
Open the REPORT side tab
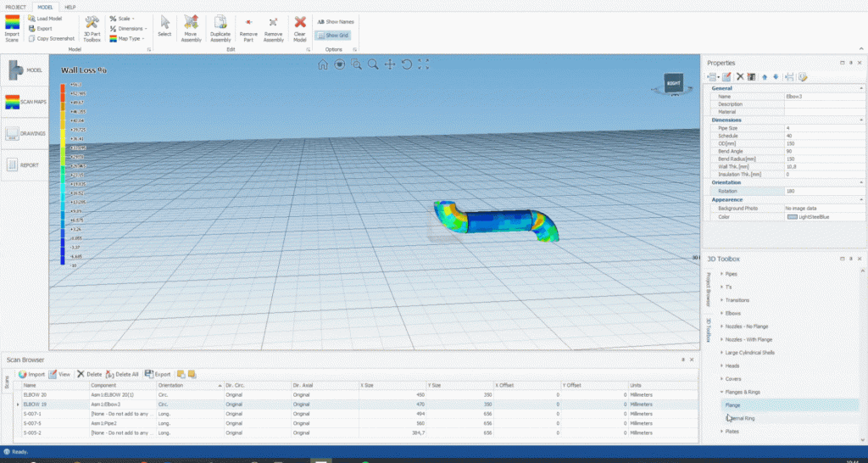[25, 165]
